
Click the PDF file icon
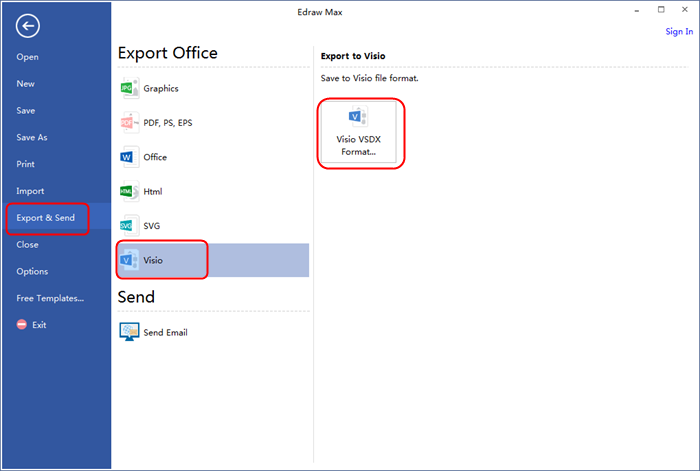coord(129,122)
